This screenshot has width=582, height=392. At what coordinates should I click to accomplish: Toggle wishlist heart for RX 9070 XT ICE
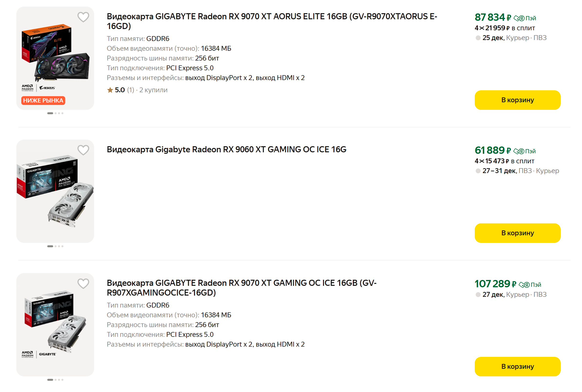83,284
